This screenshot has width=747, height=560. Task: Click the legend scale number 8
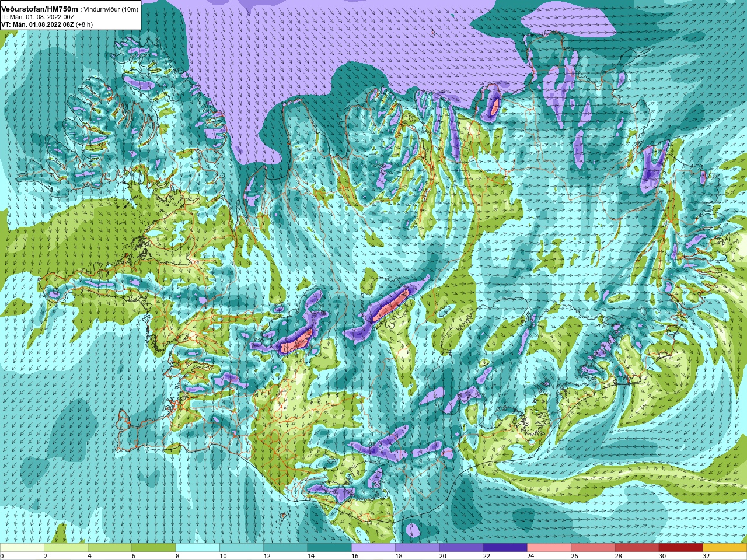click(x=177, y=556)
